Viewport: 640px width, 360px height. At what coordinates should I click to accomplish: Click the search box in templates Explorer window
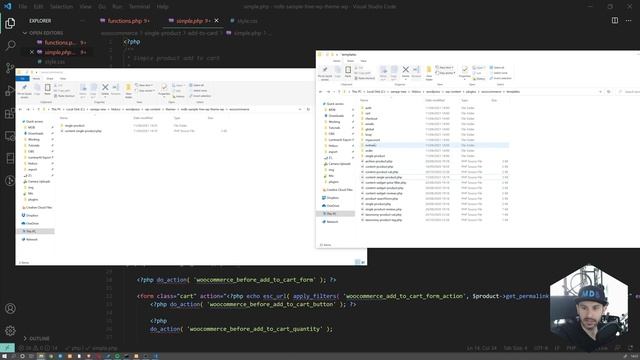(x=629, y=92)
